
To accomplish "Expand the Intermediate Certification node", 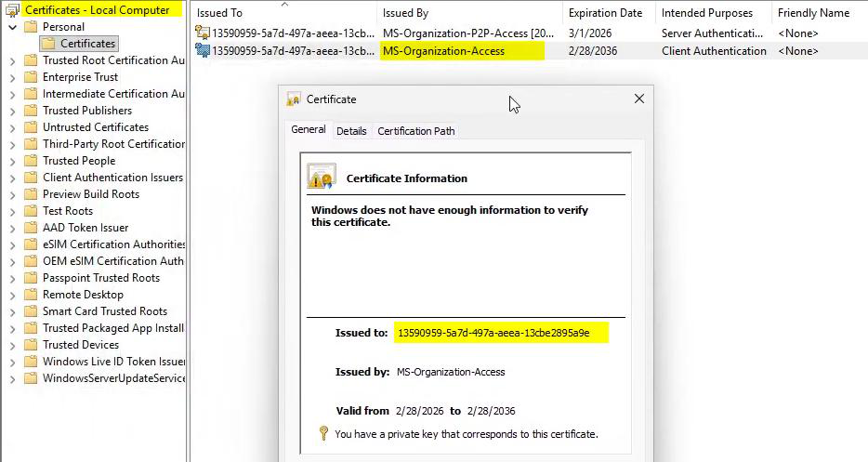I will (12, 94).
